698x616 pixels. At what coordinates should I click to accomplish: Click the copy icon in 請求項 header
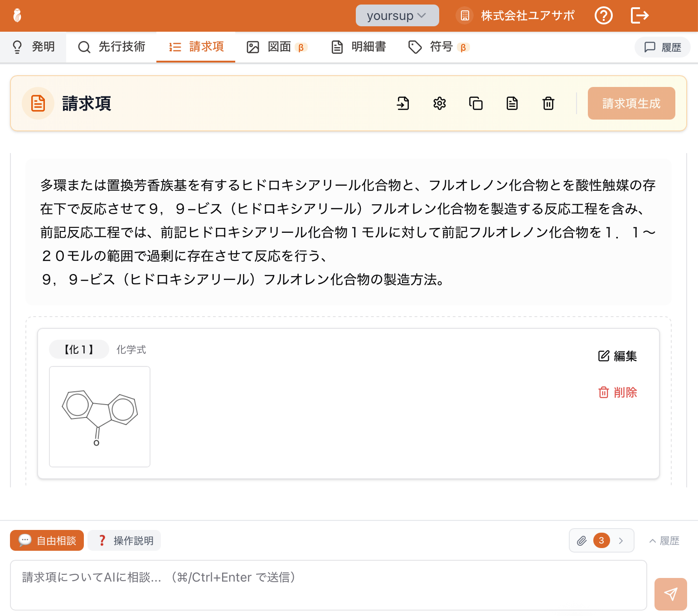tap(476, 103)
